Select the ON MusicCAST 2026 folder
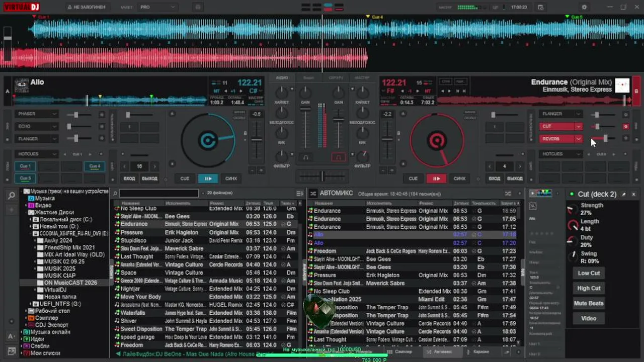The height and width of the screenshot is (362, 644). (70, 283)
